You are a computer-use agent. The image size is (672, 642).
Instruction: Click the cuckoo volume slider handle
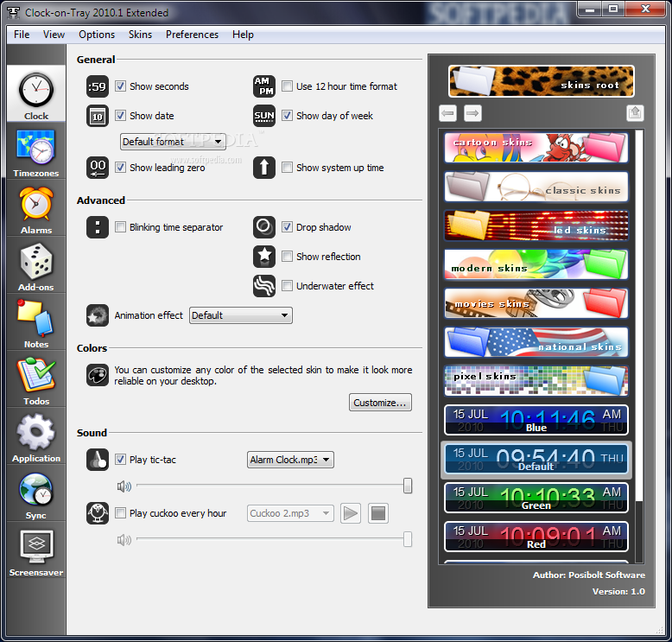pyautogui.click(x=408, y=539)
